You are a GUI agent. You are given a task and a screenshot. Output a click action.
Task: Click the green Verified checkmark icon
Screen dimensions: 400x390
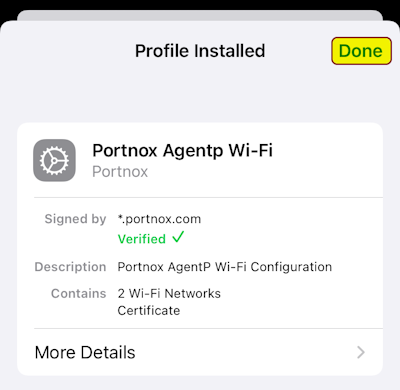point(178,238)
